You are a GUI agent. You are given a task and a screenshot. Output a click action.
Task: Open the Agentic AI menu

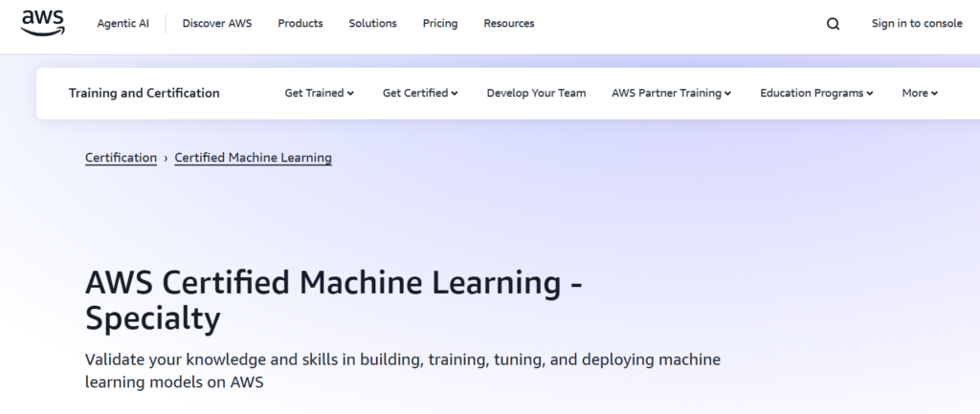123,24
